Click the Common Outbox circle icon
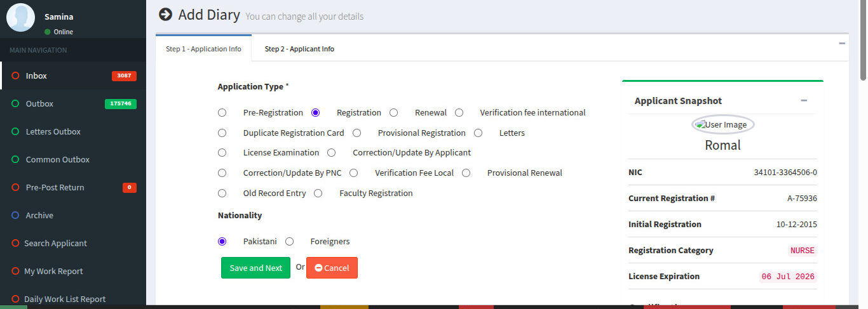 point(15,159)
